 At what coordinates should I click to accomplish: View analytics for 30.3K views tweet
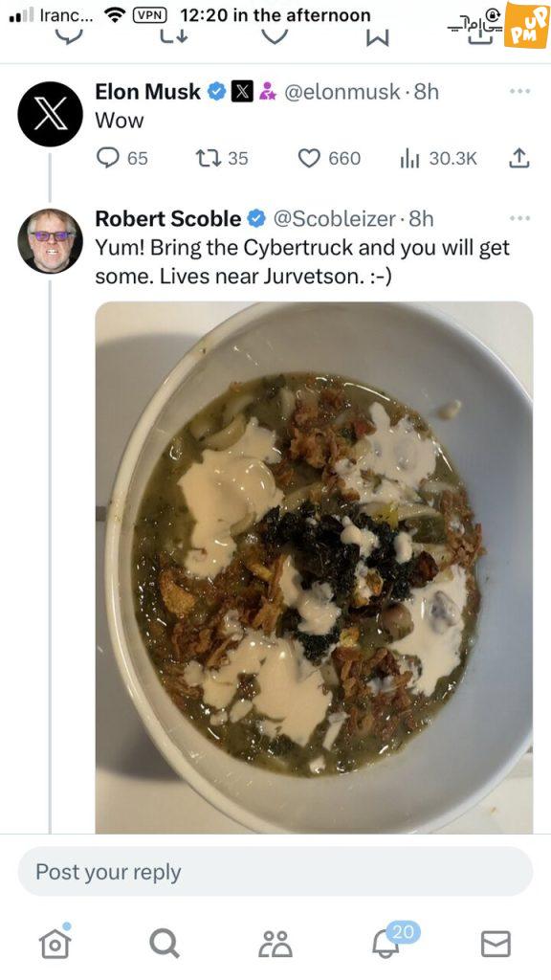[x=438, y=158]
